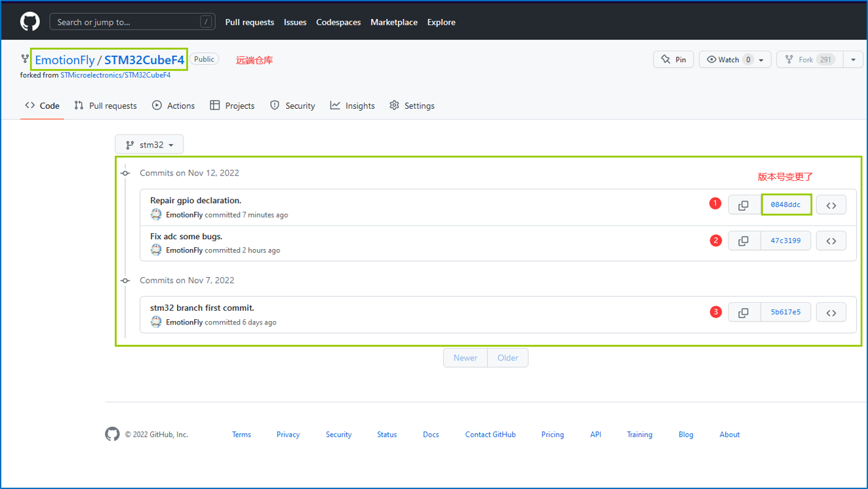Browse repository at stm32 branch first commit
The image size is (868, 489).
coord(831,313)
